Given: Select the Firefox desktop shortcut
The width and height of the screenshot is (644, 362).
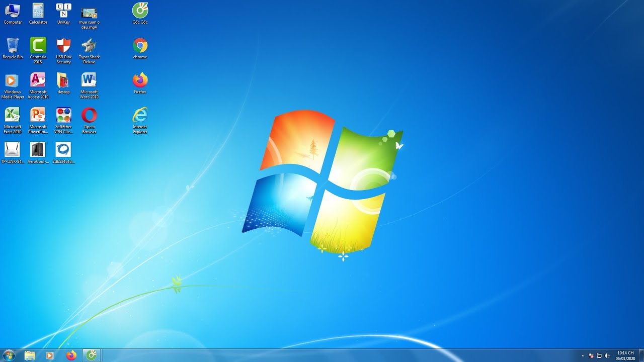Looking at the screenshot, I should point(140,83).
